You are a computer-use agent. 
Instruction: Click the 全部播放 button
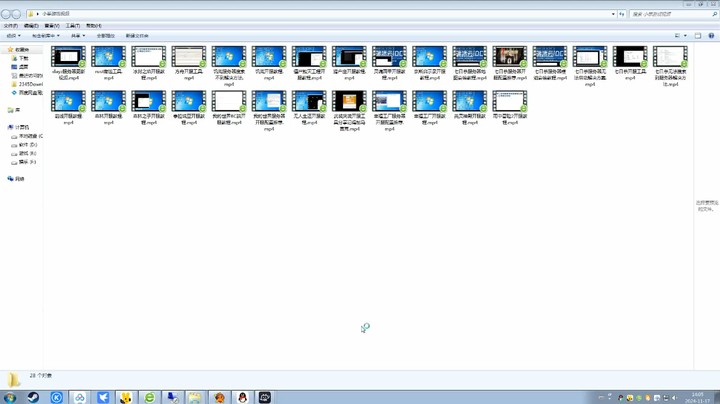106,35
